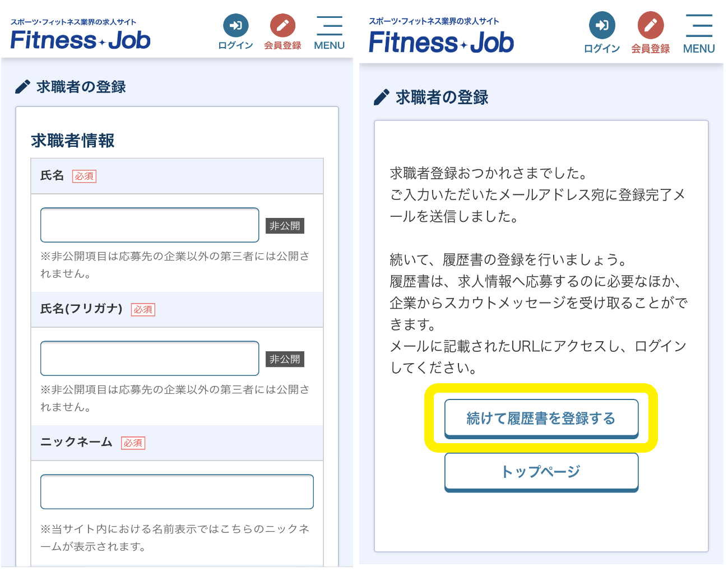This screenshot has width=728, height=572.
Task: Click the トップページ button
Action: coord(541,472)
